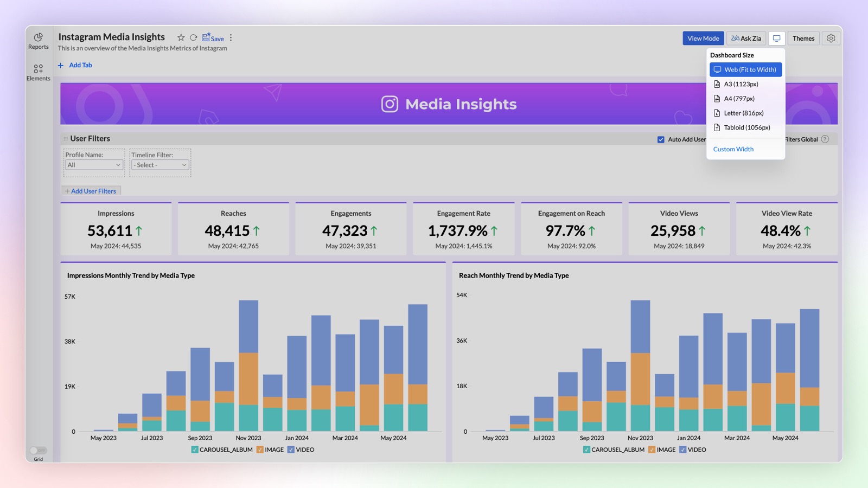Click the Engagement Rate 1,737.9% card
The width and height of the screenshot is (868, 488).
pos(463,229)
